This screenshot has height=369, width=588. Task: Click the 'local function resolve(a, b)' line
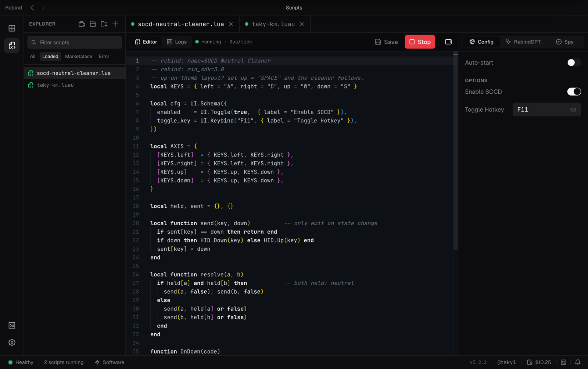pyautogui.click(x=197, y=275)
